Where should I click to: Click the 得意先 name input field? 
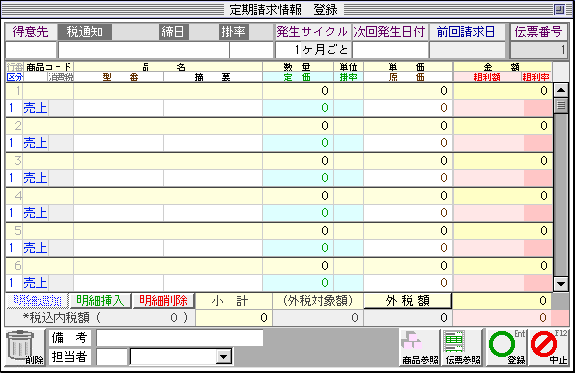coord(144,50)
